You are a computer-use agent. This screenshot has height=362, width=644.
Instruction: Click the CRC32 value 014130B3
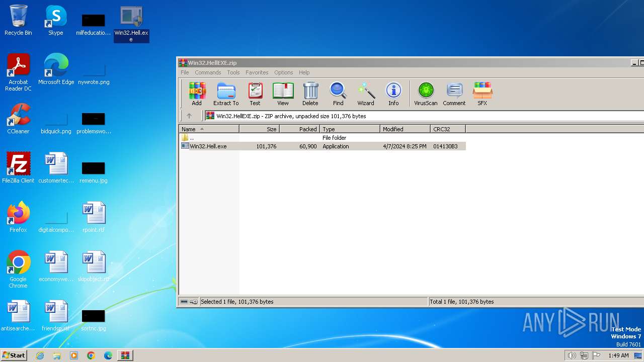[x=445, y=146]
